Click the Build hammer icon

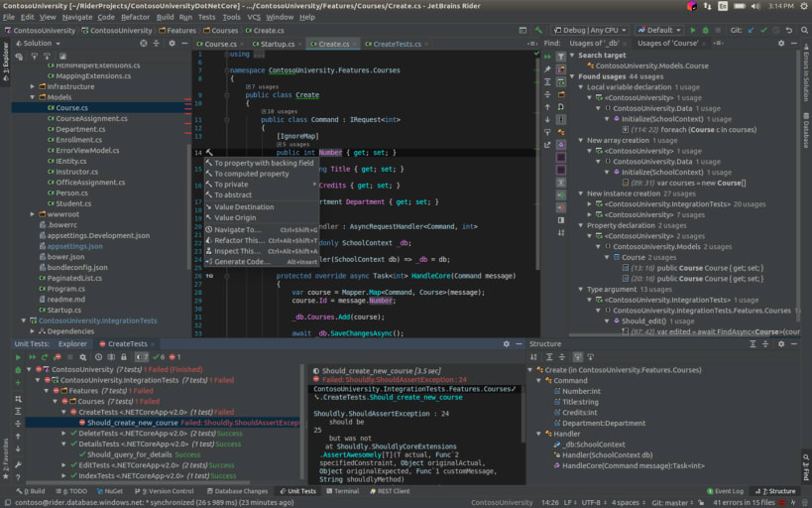[538, 30]
